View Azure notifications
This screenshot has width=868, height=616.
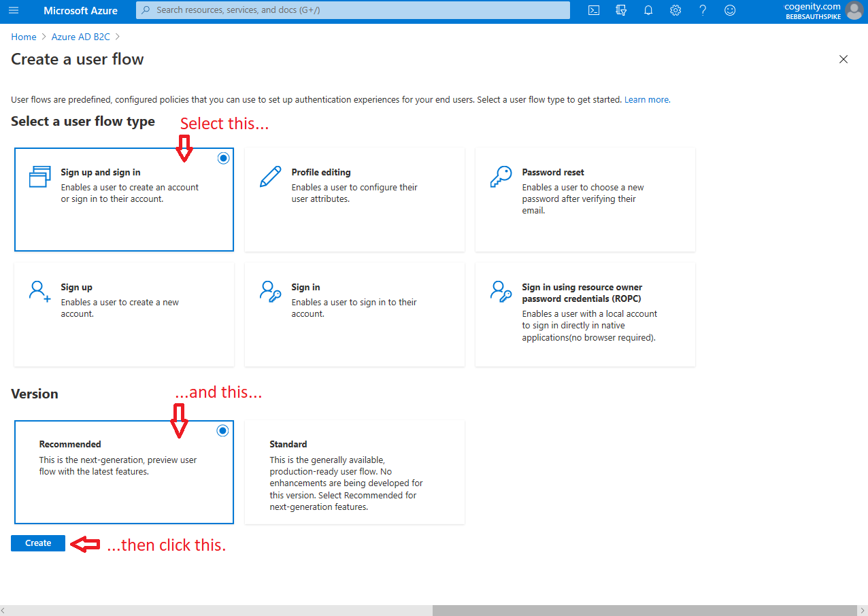pos(648,10)
